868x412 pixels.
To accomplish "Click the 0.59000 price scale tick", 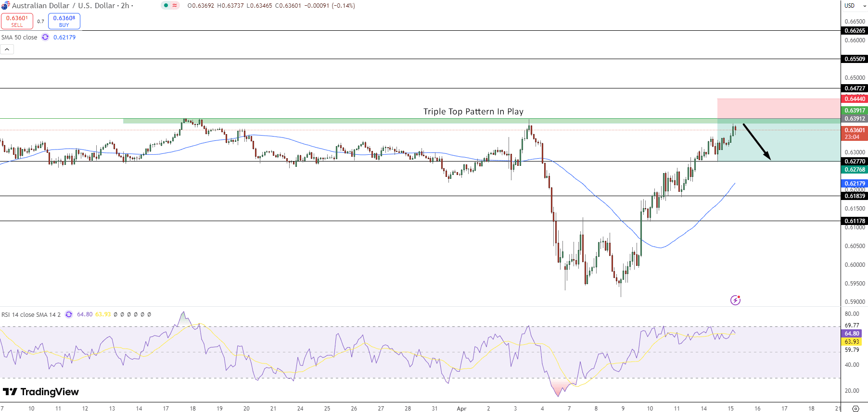I will [x=855, y=302].
